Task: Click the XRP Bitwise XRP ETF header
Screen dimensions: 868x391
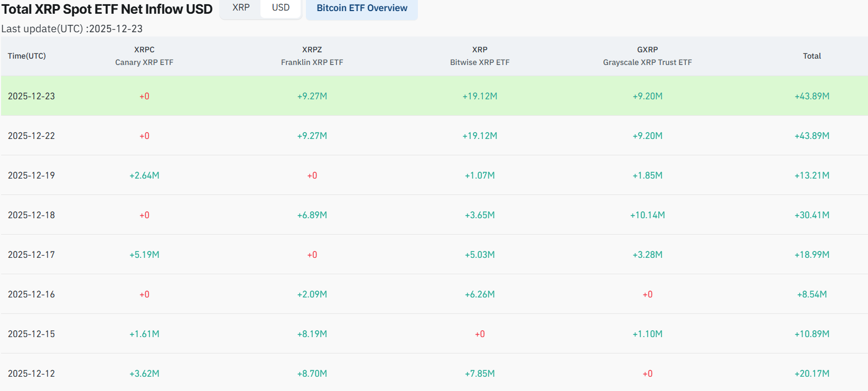Action: [x=480, y=56]
